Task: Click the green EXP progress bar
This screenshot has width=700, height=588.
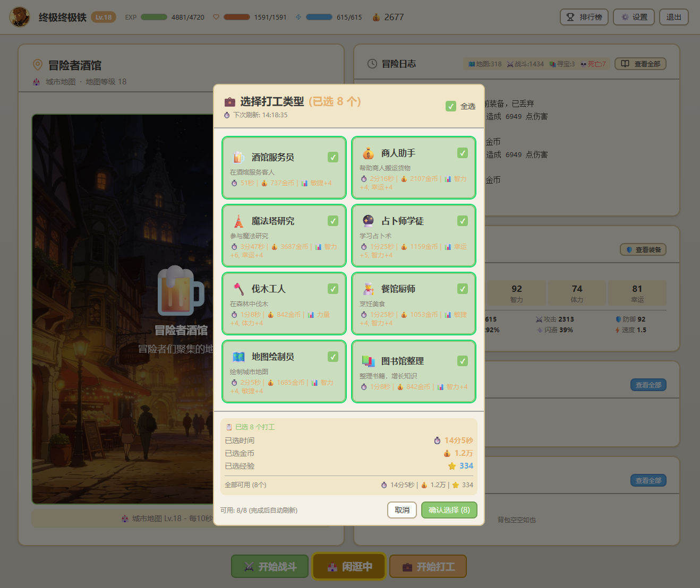Action: click(x=154, y=17)
